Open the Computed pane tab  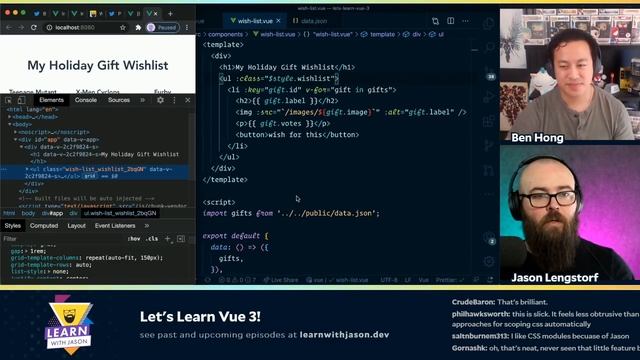pyautogui.click(x=44, y=226)
